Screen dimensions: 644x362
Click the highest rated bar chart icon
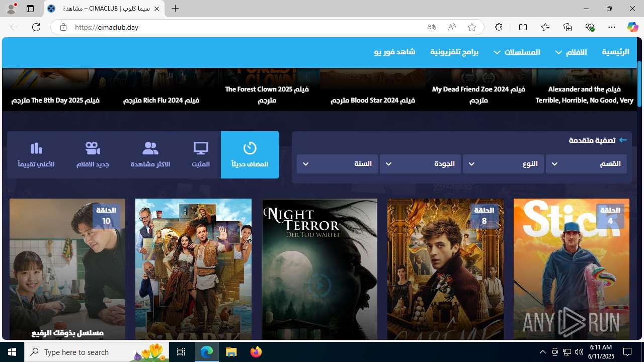pyautogui.click(x=36, y=148)
